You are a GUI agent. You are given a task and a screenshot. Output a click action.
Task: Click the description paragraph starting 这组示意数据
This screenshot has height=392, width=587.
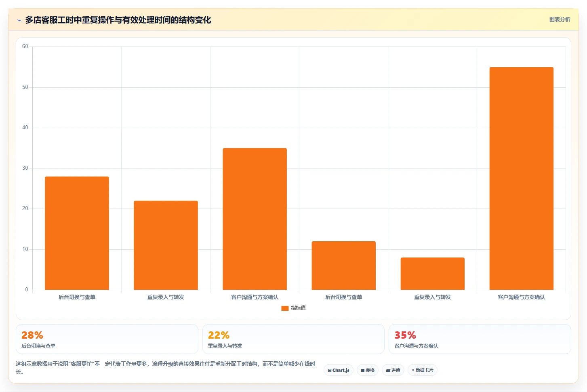pos(165,368)
